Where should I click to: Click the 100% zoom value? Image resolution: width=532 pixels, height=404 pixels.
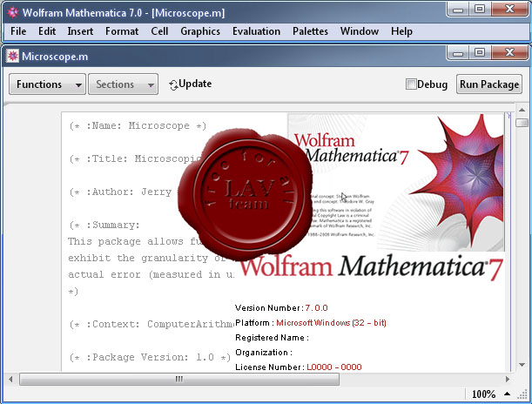tap(483, 394)
